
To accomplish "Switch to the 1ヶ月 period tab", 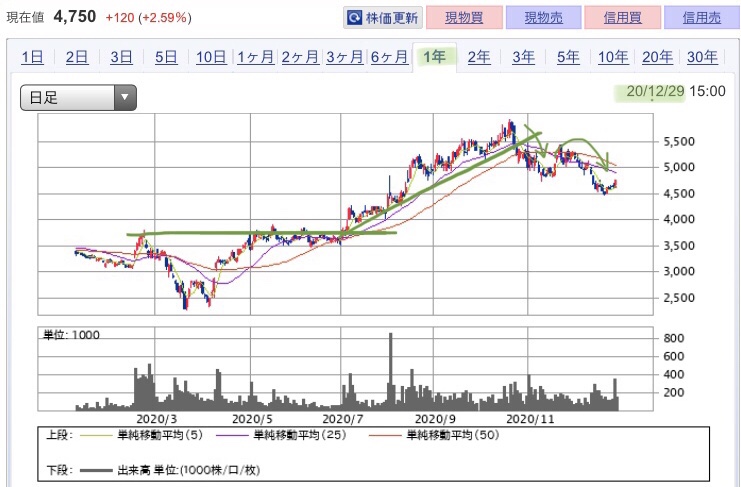I will point(255,57).
